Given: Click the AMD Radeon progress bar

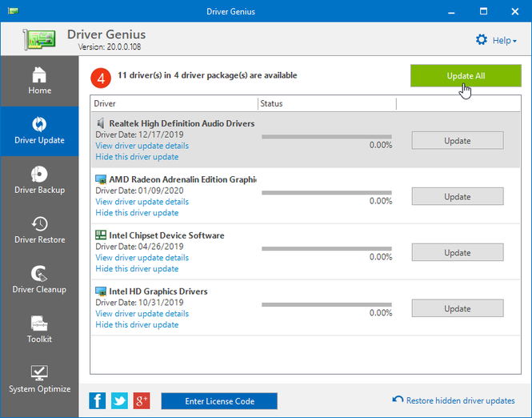Looking at the screenshot, I should (326, 192).
